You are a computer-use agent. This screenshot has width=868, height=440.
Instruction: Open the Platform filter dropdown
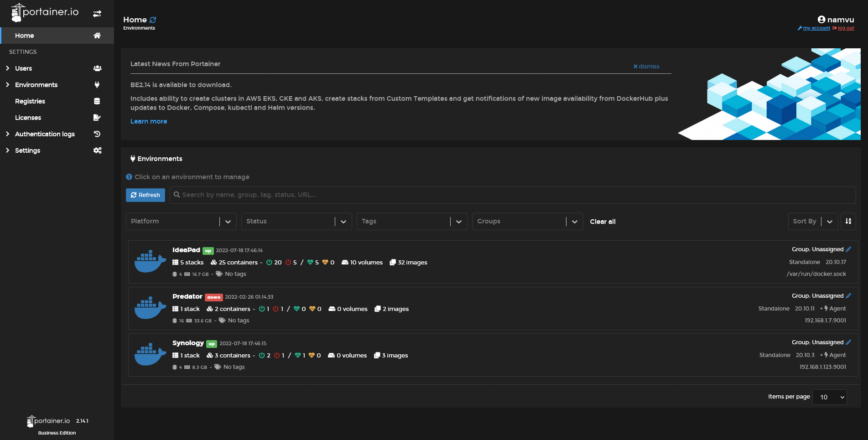click(x=181, y=222)
